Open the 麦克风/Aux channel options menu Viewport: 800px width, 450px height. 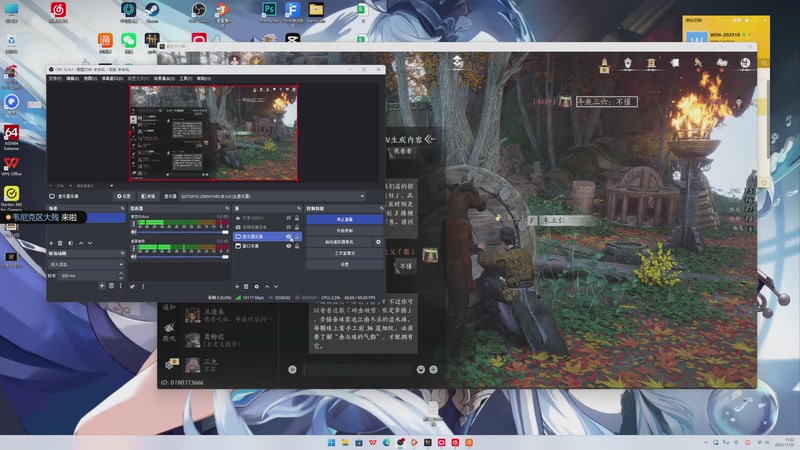(x=134, y=223)
